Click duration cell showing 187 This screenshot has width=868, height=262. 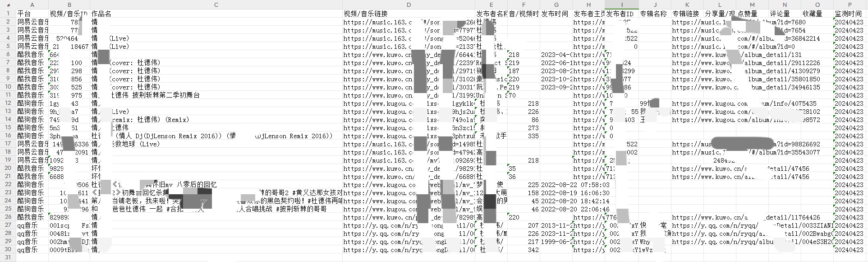(x=523, y=70)
